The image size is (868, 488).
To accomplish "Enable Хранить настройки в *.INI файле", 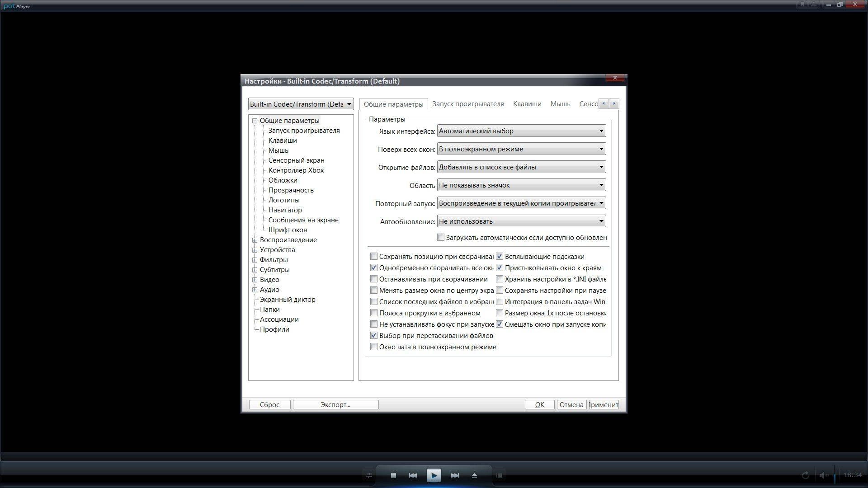I will pyautogui.click(x=500, y=279).
